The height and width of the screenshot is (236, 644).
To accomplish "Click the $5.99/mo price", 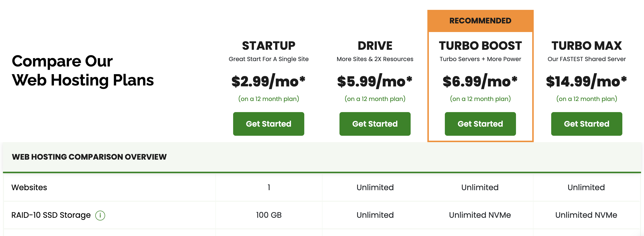I will click(375, 81).
